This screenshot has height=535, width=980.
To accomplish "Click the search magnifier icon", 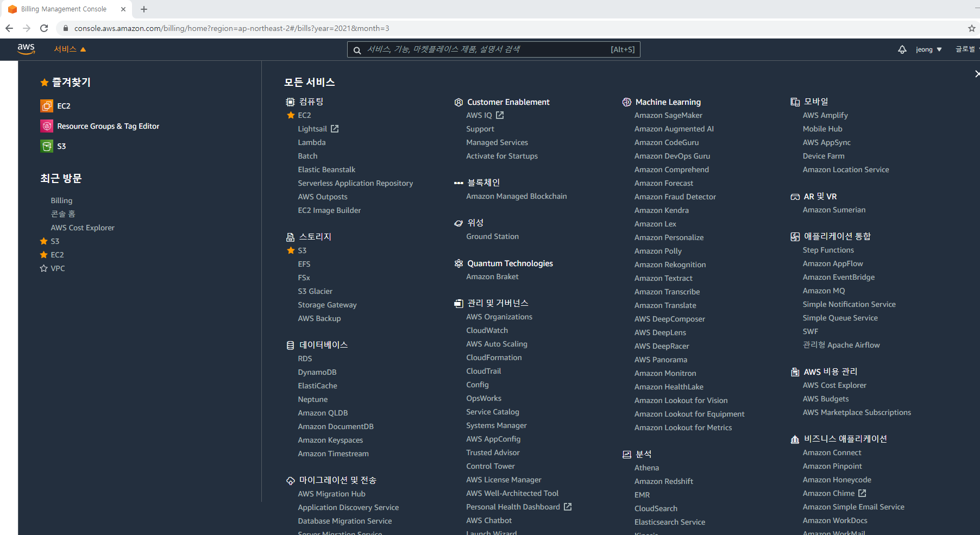I will pos(357,50).
